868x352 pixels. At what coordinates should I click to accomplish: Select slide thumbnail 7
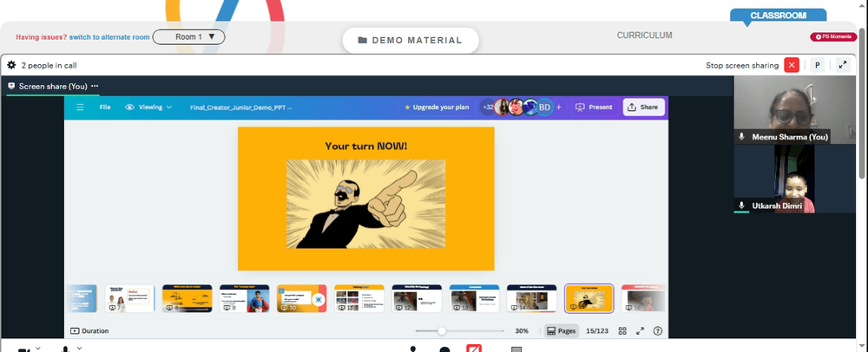pos(129,298)
